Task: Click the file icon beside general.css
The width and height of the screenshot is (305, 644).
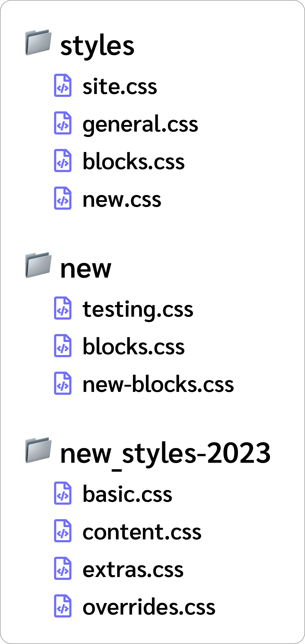Action: pyautogui.click(x=63, y=123)
